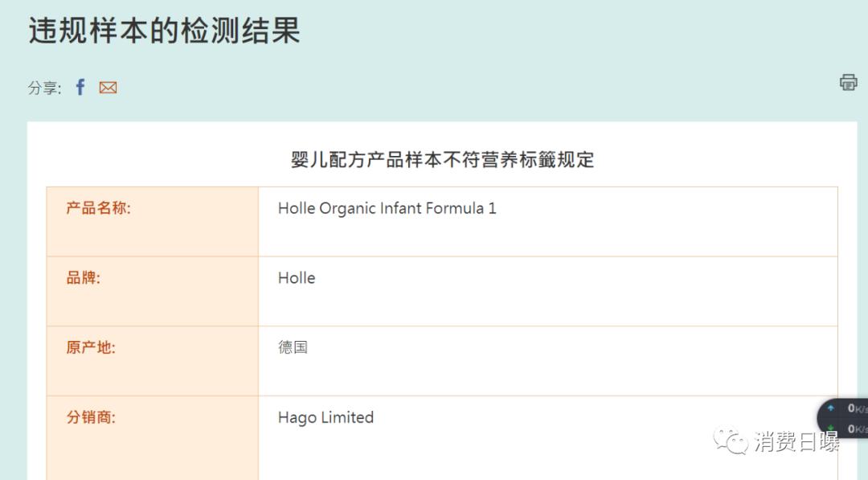Click the 消费日曝 speech-bubble logo icon
This screenshot has width=868, height=480.
coord(731,441)
